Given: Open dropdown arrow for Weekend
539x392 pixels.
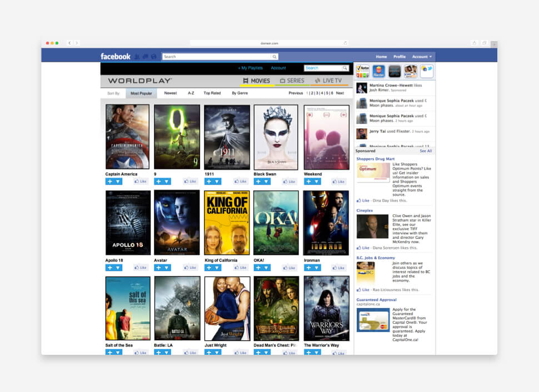Looking at the screenshot, I should (x=317, y=182).
